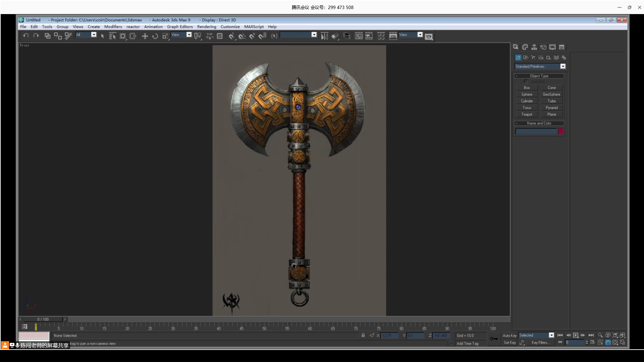Select the Cameras create category icon
The image size is (644, 362).
[541, 58]
